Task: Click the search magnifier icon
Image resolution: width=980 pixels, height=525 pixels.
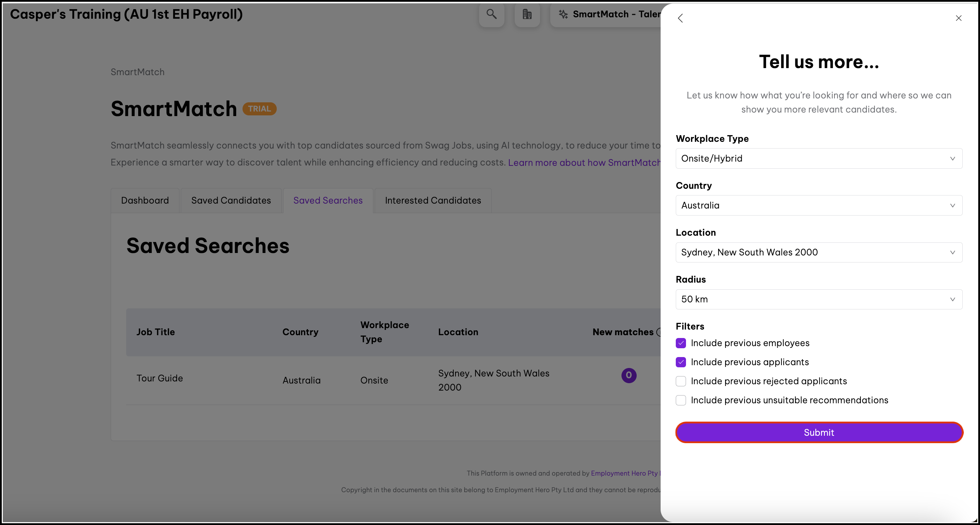Action: (491, 14)
